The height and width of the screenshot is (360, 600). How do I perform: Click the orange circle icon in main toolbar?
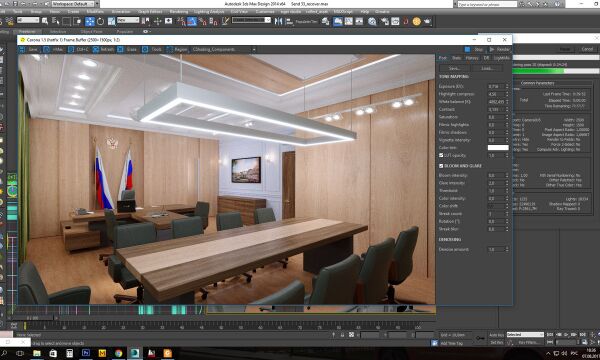[417, 21]
